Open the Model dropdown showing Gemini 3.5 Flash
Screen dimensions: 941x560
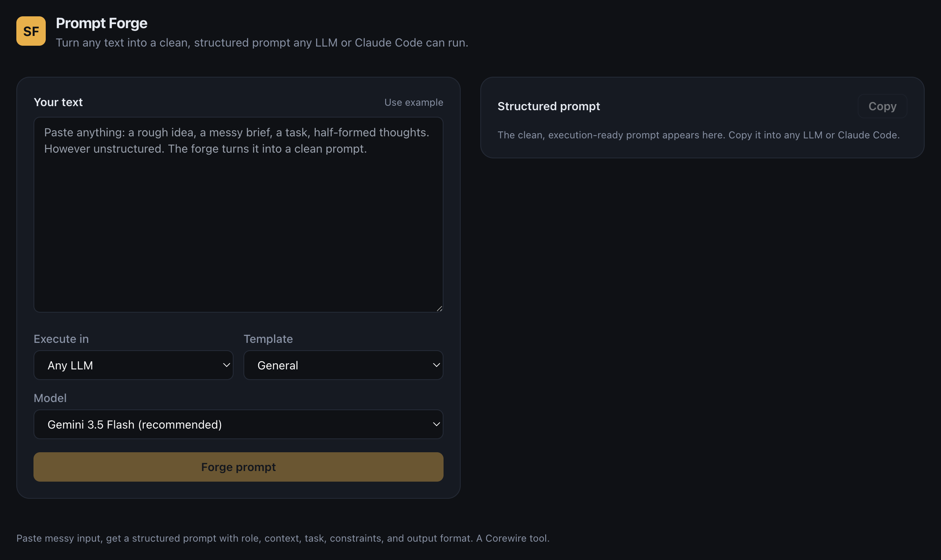tap(239, 424)
